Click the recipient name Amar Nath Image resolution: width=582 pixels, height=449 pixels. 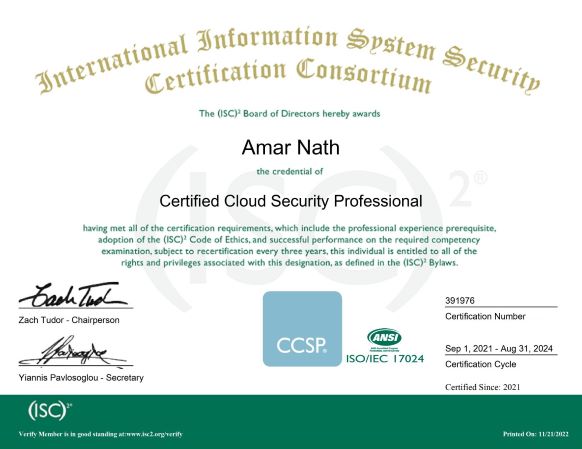point(291,147)
